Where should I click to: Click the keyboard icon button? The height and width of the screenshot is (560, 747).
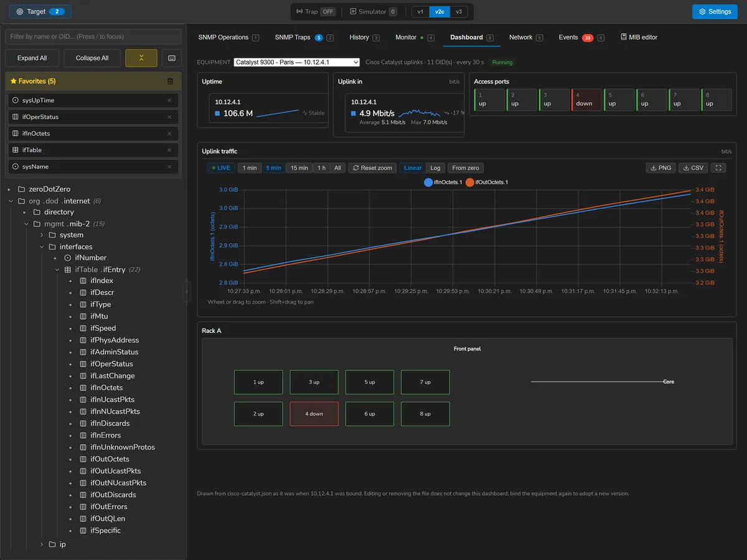pyautogui.click(x=172, y=58)
